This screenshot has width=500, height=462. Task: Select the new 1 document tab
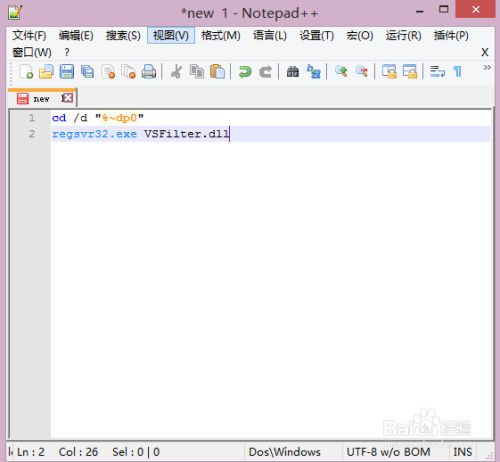pyautogui.click(x=42, y=98)
